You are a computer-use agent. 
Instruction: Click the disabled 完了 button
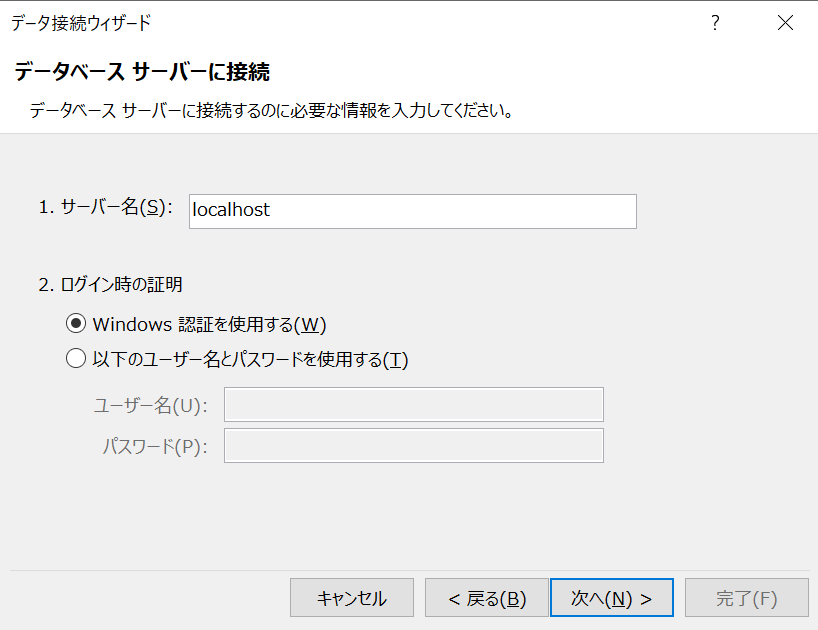click(746, 597)
